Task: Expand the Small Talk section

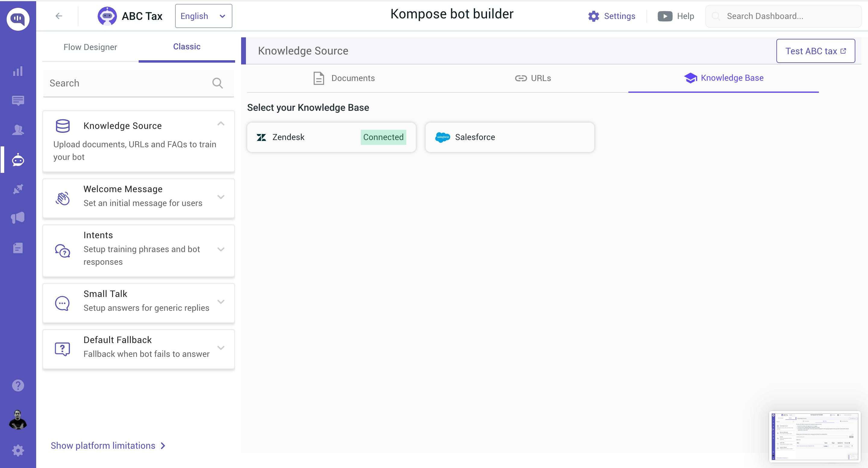Action: tap(221, 302)
